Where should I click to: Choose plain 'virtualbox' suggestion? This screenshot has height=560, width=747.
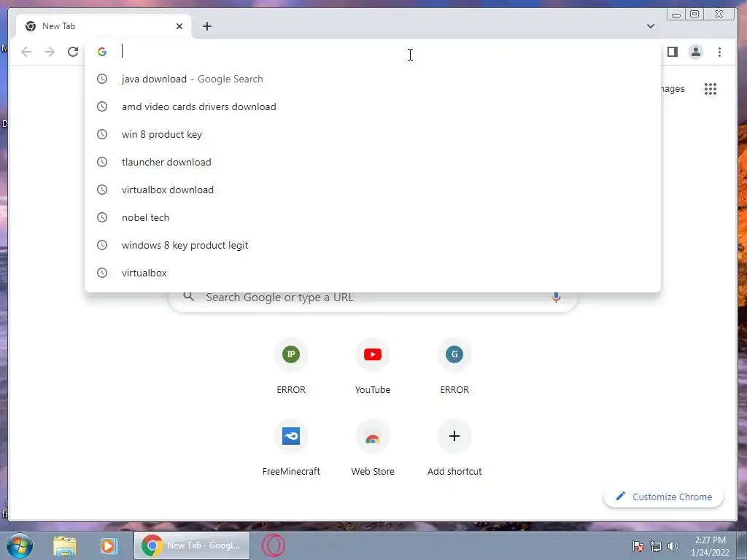pos(373,273)
